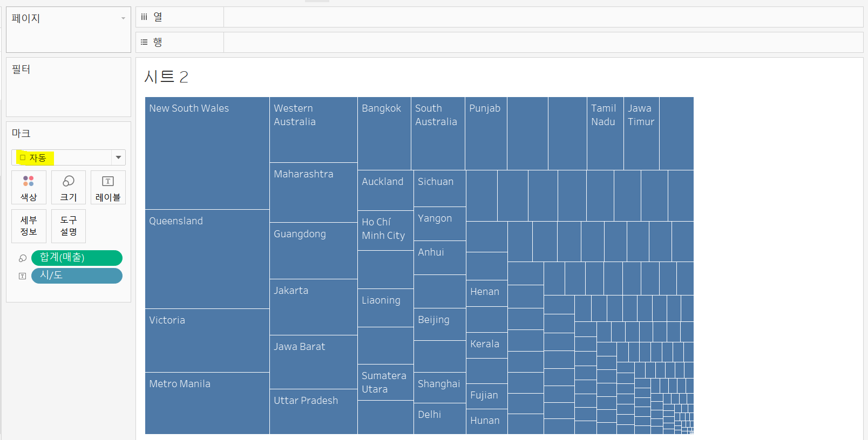Open the Tooltip (도구 설명) mark card

click(69, 226)
